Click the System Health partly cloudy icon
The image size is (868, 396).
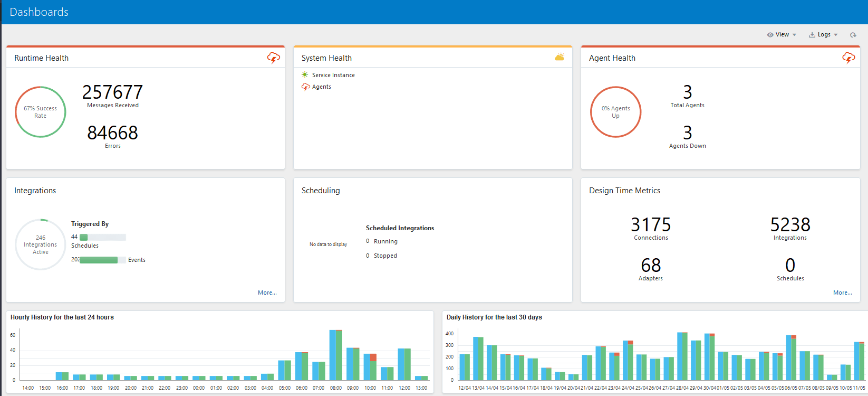560,57
